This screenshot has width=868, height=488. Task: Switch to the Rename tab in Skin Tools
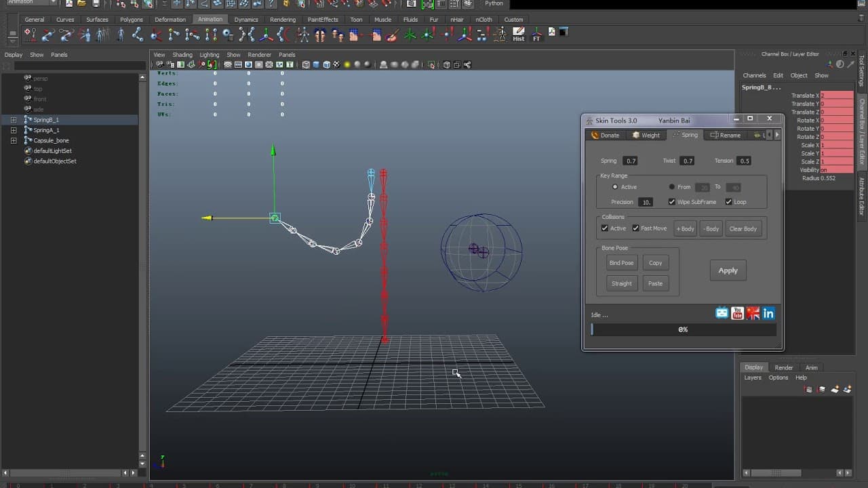point(725,135)
